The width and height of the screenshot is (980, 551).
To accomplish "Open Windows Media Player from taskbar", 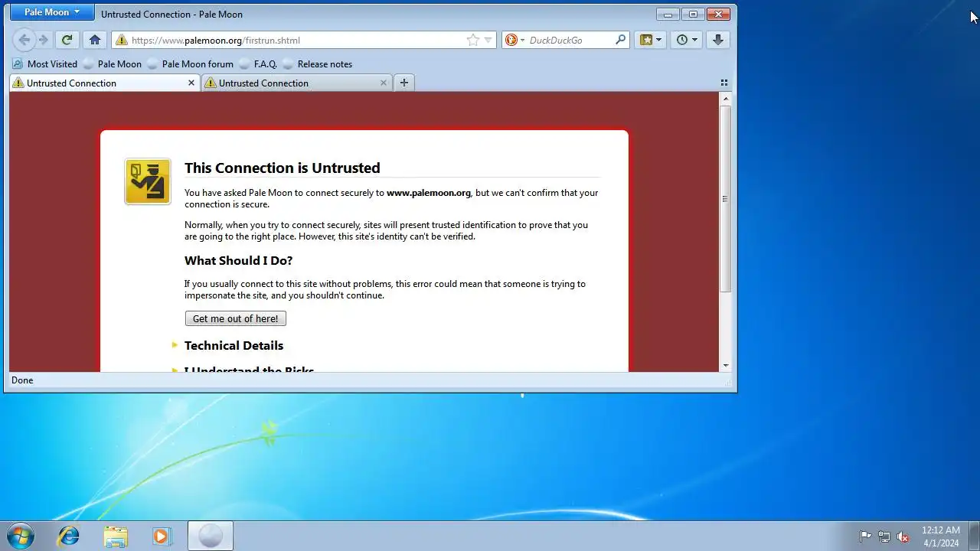I will (x=162, y=536).
